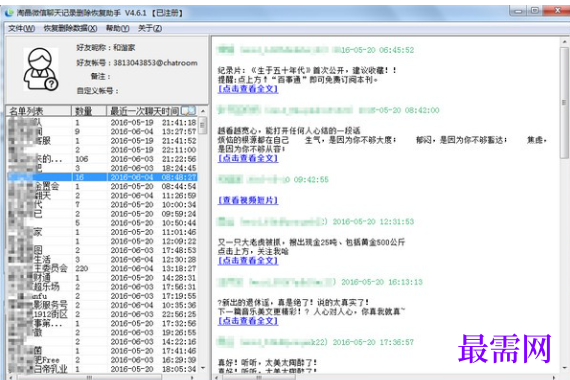Select the row dated 2016-05-19 21:41:18
Viewport: 570px width, 380px height.
click(103, 122)
